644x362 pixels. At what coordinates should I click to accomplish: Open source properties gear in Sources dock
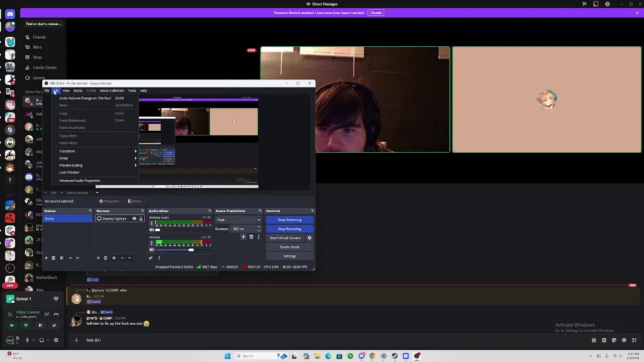pyautogui.click(x=114, y=258)
